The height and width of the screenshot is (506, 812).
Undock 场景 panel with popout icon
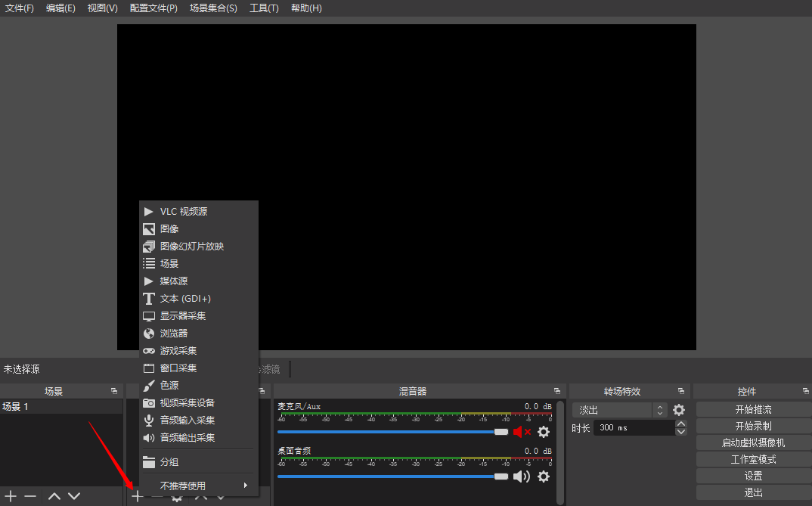pyautogui.click(x=114, y=391)
